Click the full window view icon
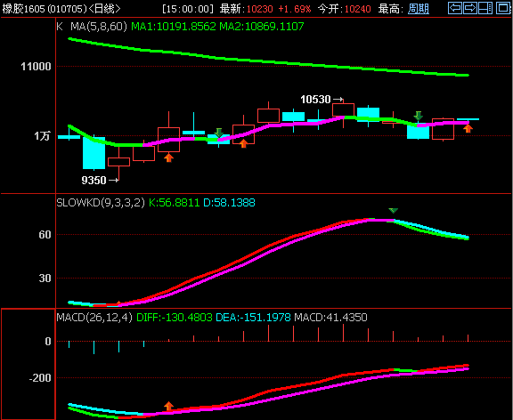The height and width of the screenshot is (420, 513). click(x=503, y=8)
